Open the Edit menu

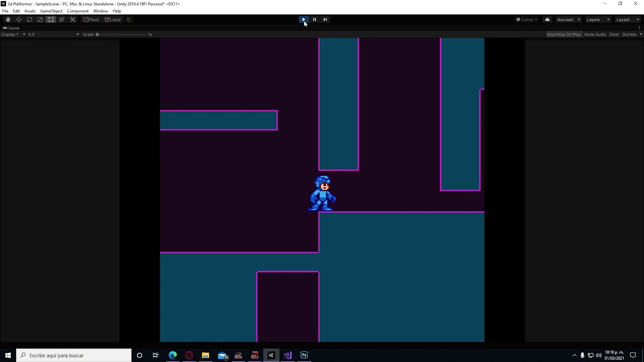[x=16, y=11]
